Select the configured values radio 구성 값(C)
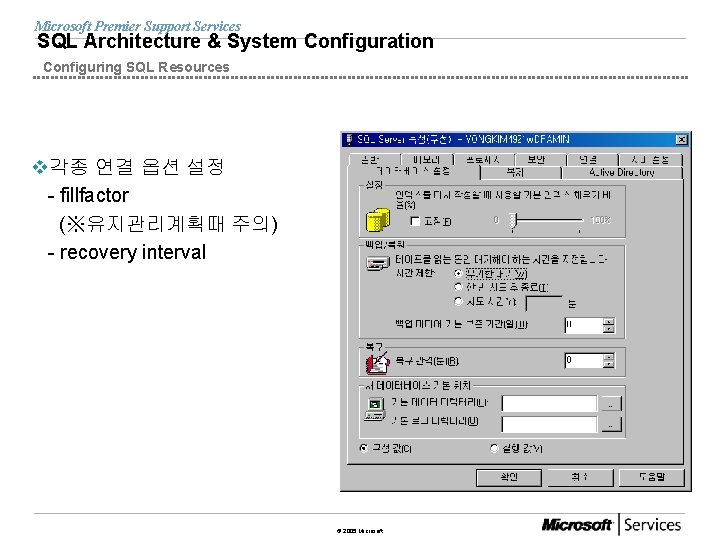Image resolution: width=720 pixels, height=540 pixels. click(364, 448)
